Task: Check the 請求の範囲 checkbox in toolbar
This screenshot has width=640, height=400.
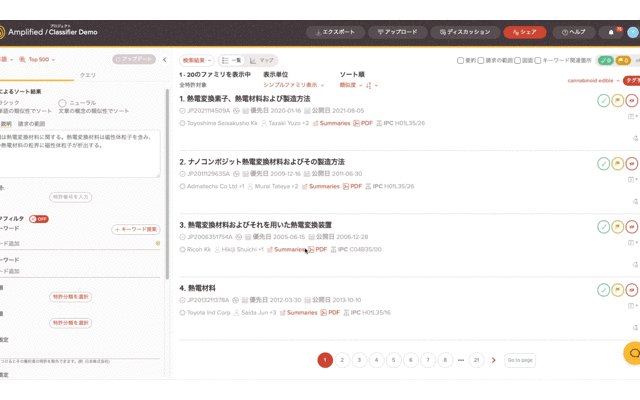Action: tap(481, 60)
